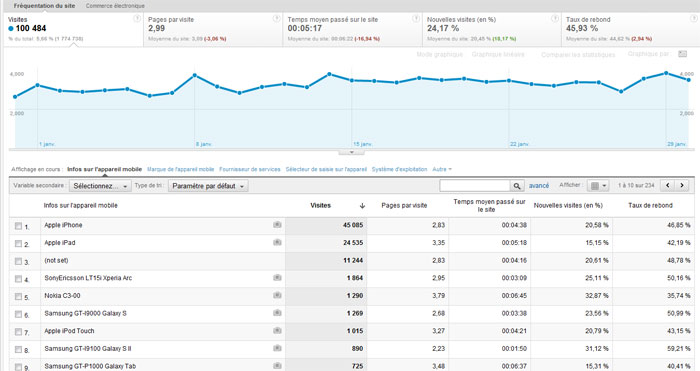Click the Graphique par icon
700x371 pixels.
pos(683,54)
